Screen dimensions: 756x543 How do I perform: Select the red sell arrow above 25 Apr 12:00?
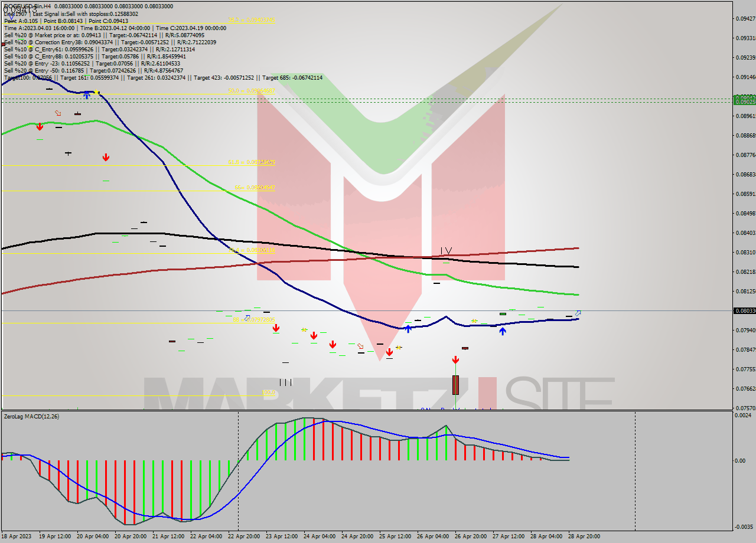tap(389, 352)
